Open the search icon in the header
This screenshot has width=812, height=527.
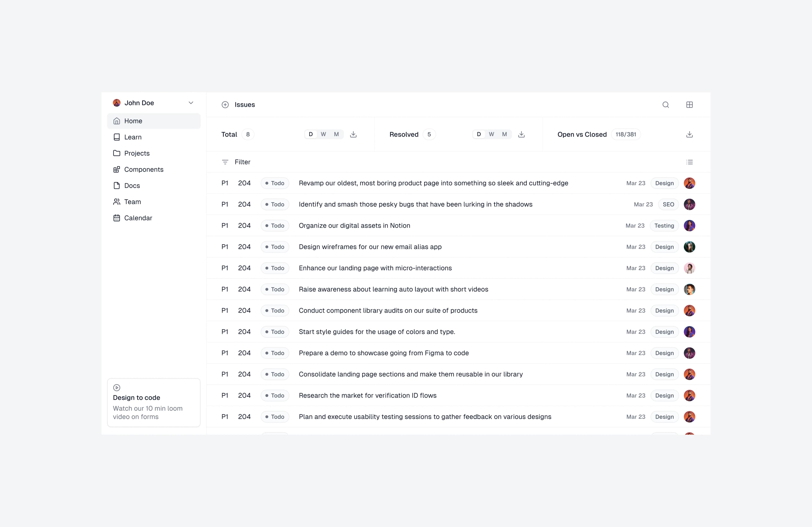[x=666, y=105]
